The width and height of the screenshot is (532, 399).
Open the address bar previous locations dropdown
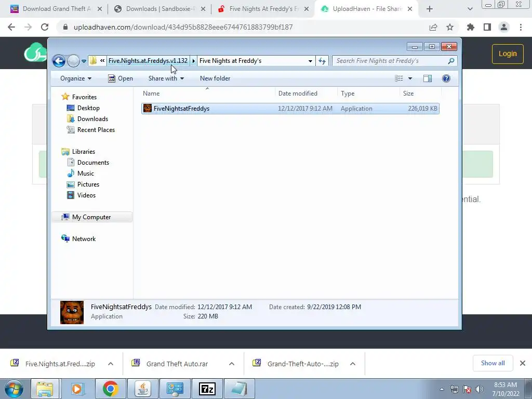[x=310, y=61]
